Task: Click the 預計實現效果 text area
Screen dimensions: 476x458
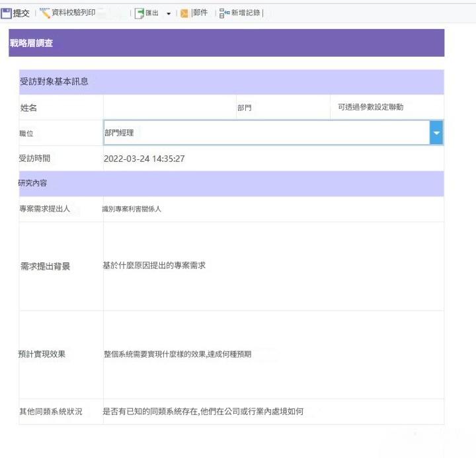Action: [274, 354]
